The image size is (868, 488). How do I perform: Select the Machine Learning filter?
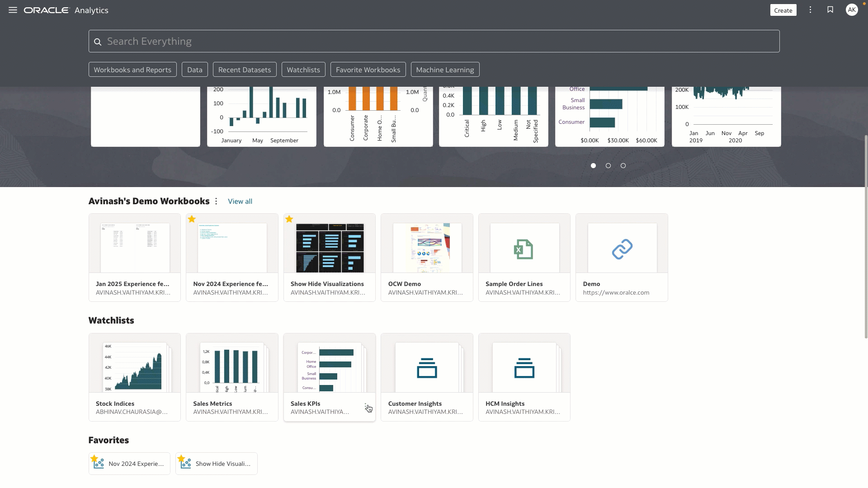tap(444, 69)
